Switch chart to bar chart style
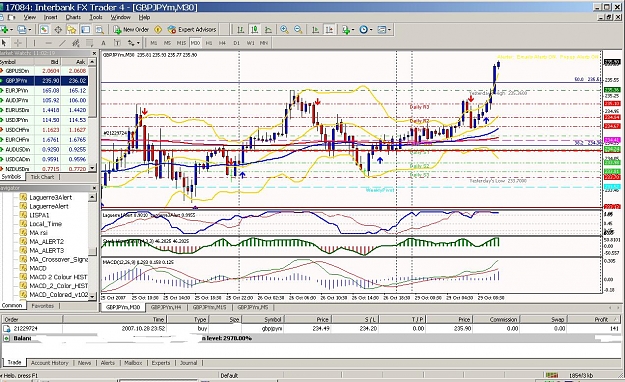The height and width of the screenshot is (382, 625). tap(240, 30)
